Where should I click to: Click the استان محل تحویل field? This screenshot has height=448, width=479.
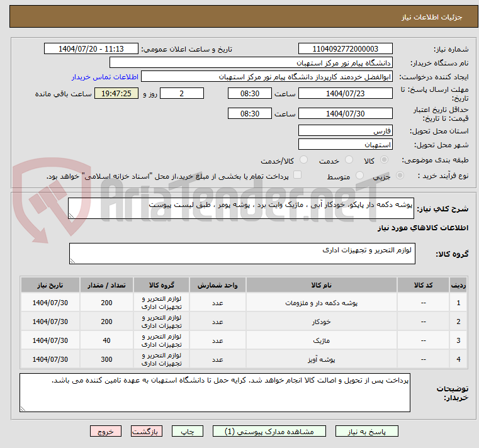click(x=345, y=131)
